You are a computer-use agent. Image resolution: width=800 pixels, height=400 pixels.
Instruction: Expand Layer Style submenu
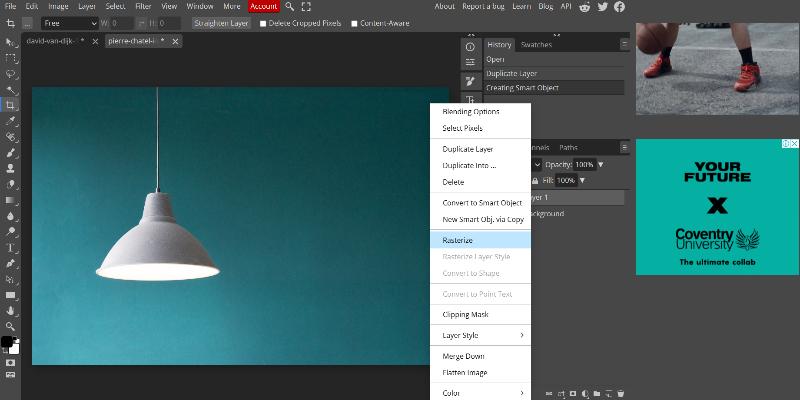pyautogui.click(x=480, y=335)
